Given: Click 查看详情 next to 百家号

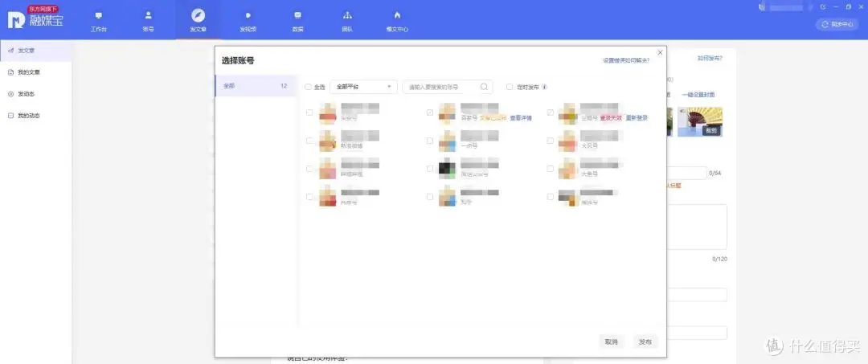Looking at the screenshot, I should coord(520,118).
